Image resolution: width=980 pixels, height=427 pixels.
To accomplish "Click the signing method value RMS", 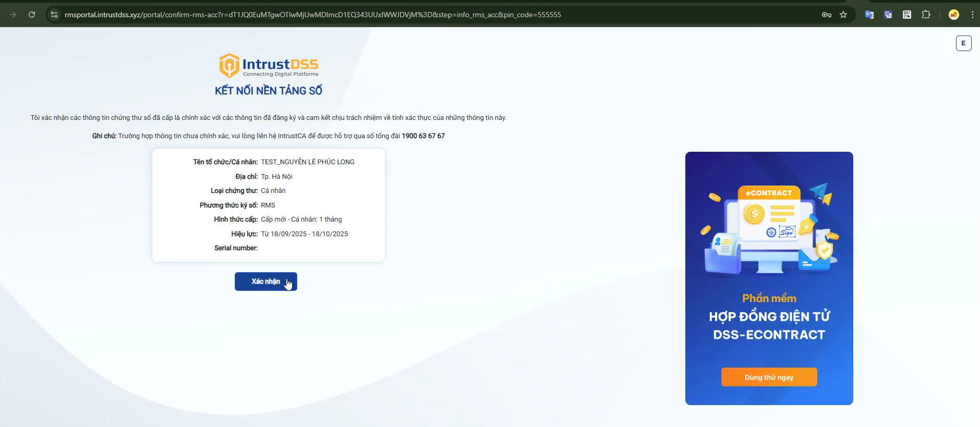I will tap(268, 205).
